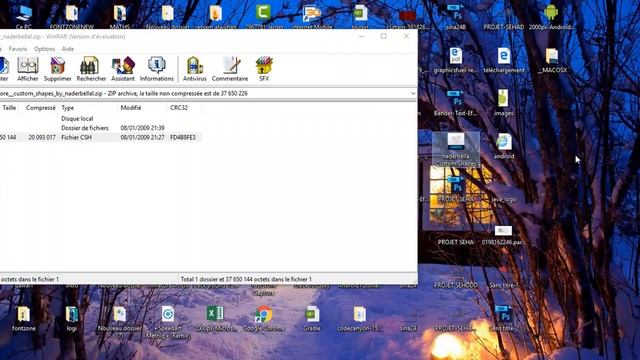Open the Favoris menu
640x360 pixels.
[x=18, y=49]
